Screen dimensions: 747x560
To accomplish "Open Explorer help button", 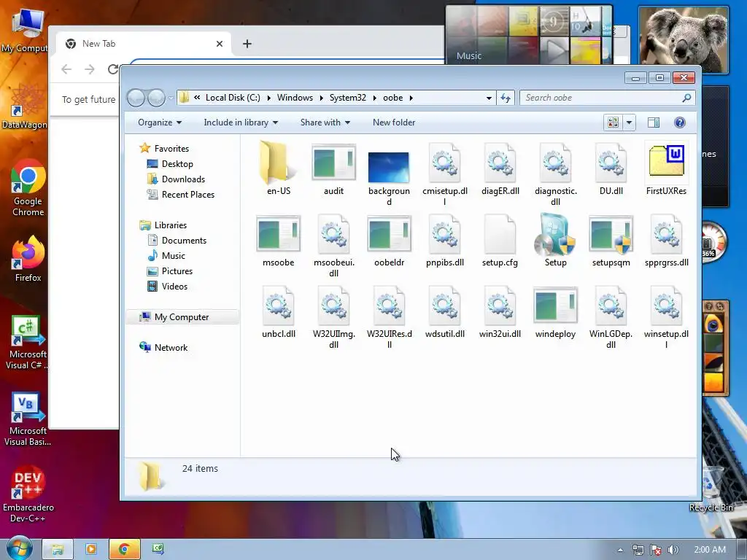I will pos(679,122).
